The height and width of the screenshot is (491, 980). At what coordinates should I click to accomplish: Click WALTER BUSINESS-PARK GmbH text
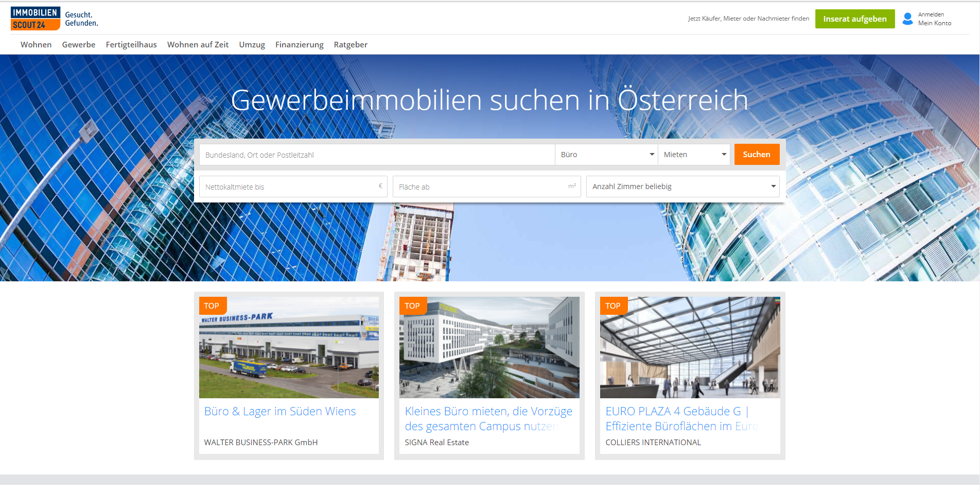[x=261, y=442]
